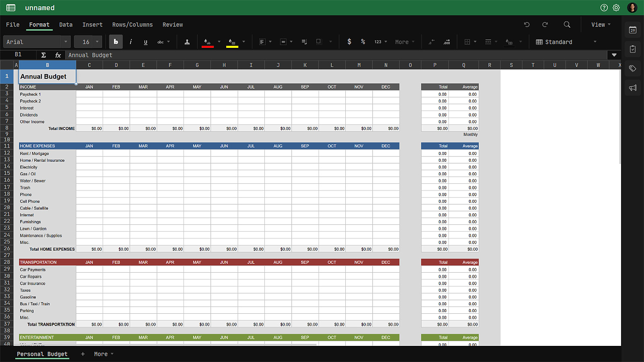
Task: Apply currency dollar format
Action: 349,42
